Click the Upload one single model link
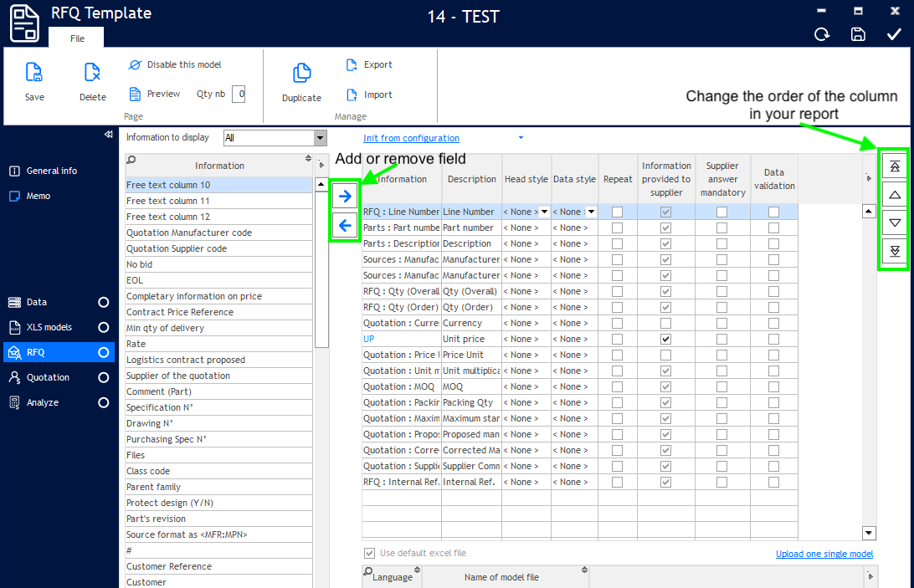914x588 pixels. [x=824, y=554]
